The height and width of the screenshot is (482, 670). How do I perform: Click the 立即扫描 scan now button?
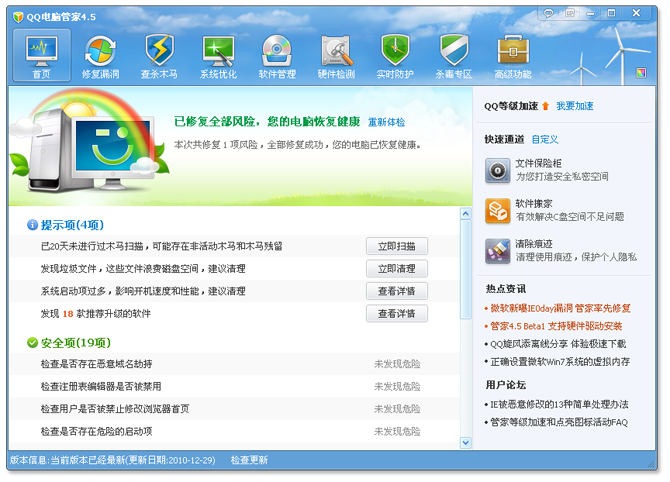pyautogui.click(x=397, y=246)
